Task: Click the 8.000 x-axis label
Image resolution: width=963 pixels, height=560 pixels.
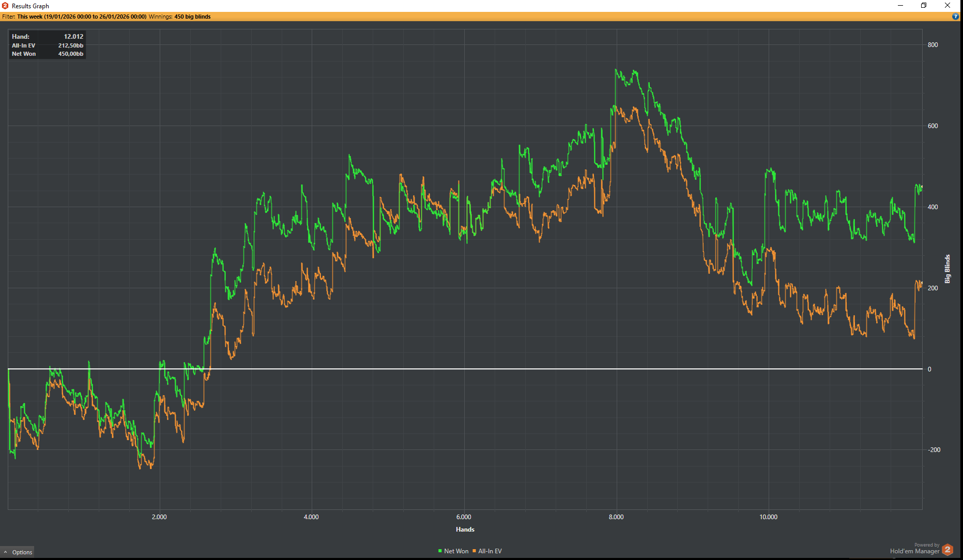Action: coord(616,517)
